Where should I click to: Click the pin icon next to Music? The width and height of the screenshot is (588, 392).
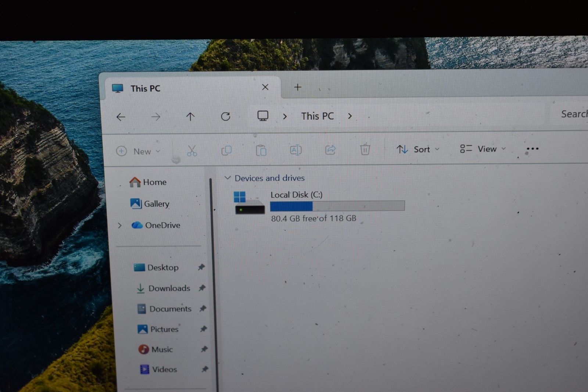click(x=204, y=349)
